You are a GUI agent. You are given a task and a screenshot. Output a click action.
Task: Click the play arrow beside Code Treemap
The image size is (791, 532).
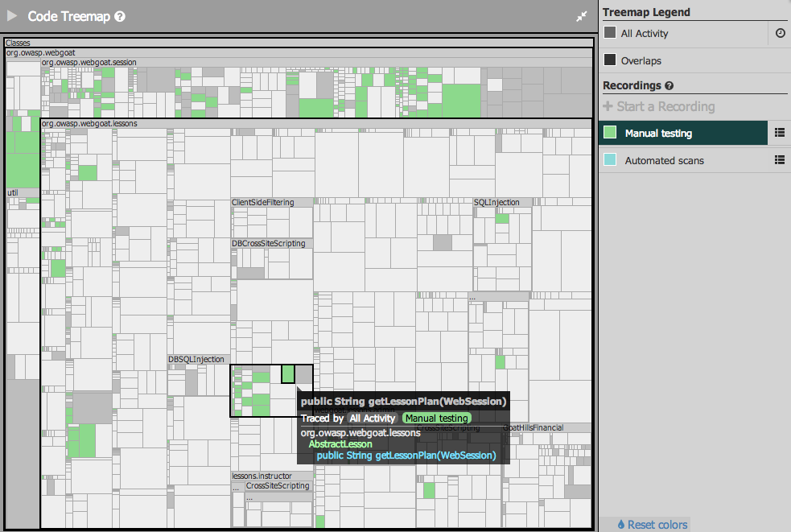(12, 16)
